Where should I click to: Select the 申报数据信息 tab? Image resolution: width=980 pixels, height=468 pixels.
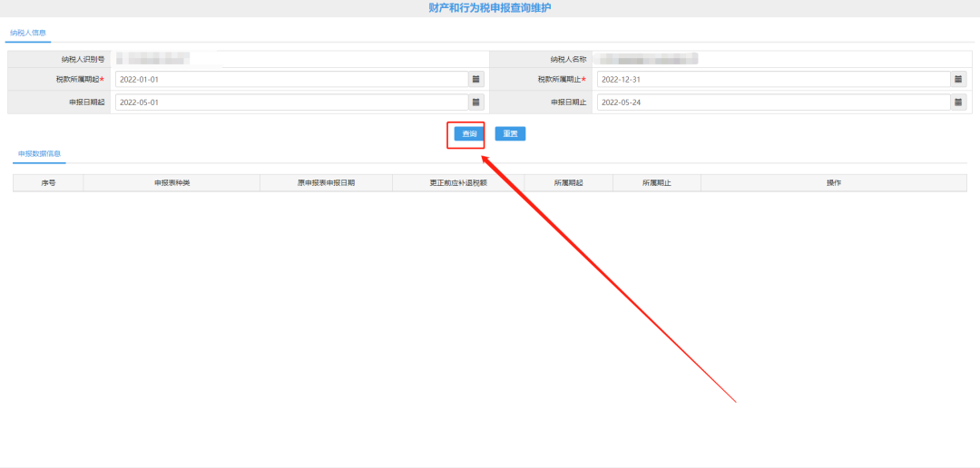39,154
